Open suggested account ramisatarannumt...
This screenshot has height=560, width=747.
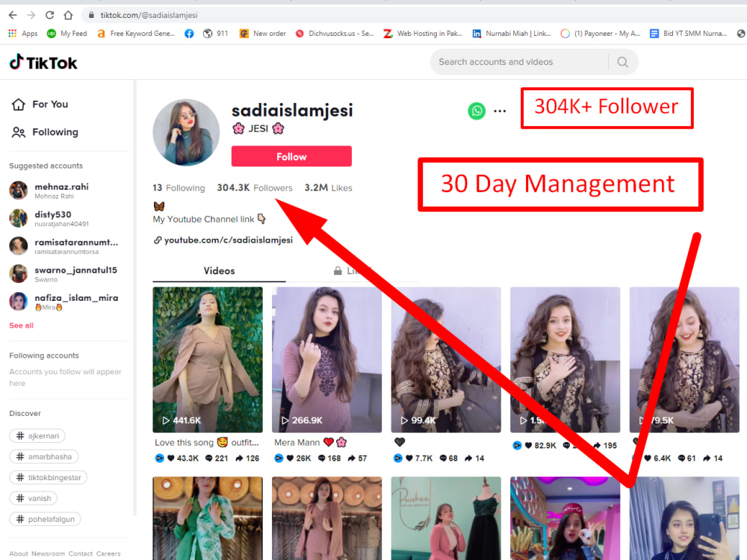pyautogui.click(x=63, y=246)
